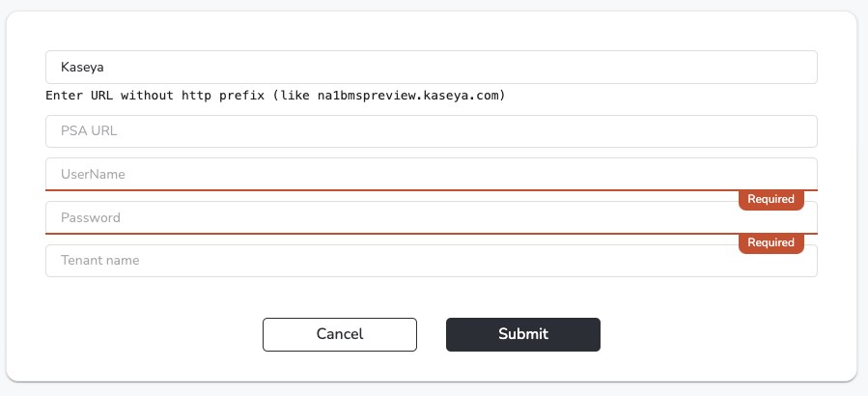Focus the Tenant name field
868x396 pixels.
click(x=432, y=261)
